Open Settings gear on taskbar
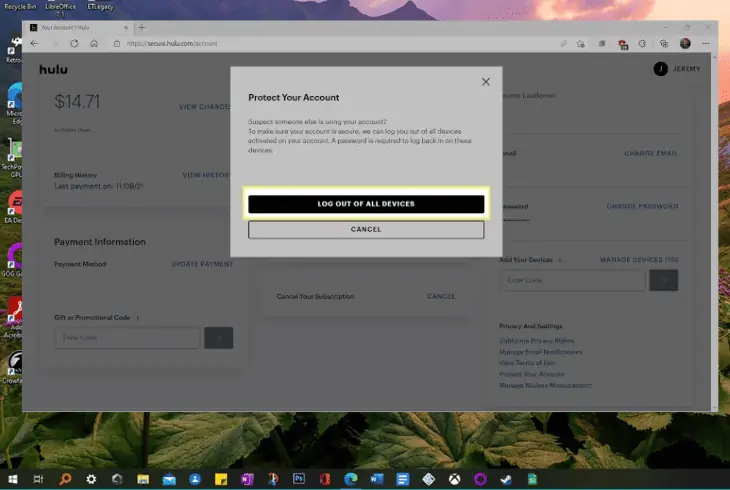Viewport: 730px width, 490px height. pos(91,479)
